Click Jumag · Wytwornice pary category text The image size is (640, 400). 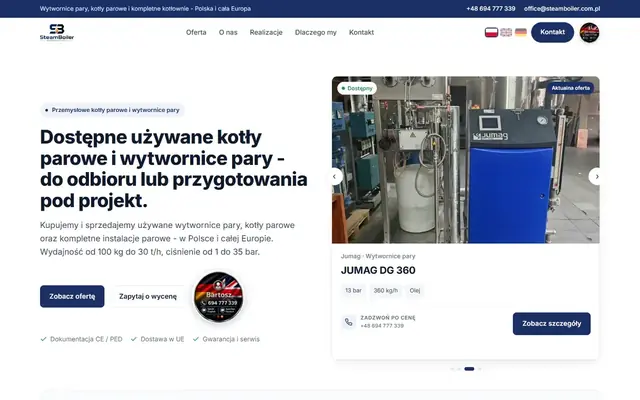point(378,256)
